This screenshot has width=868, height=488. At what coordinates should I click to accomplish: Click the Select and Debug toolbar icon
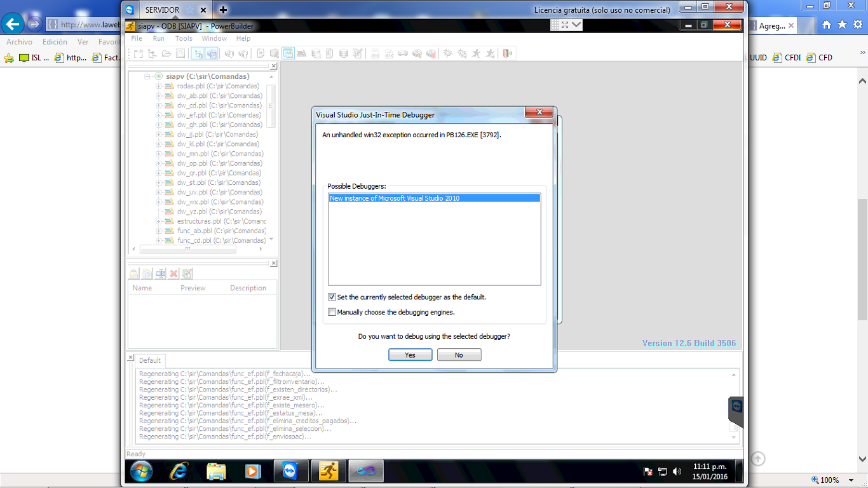click(462, 54)
